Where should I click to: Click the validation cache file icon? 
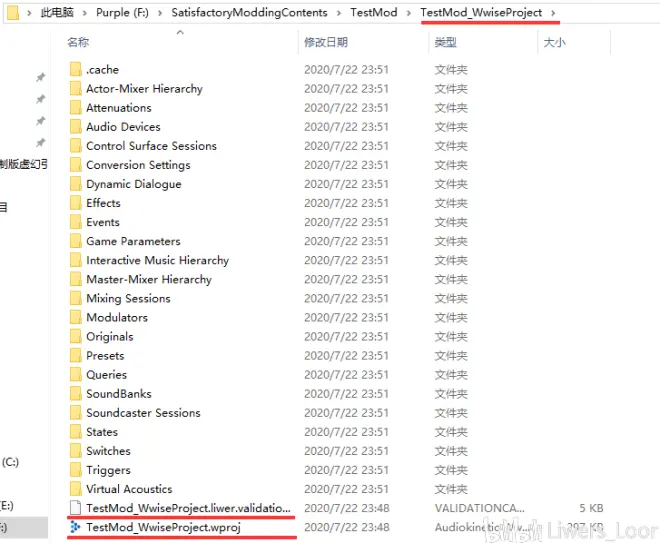point(75,508)
